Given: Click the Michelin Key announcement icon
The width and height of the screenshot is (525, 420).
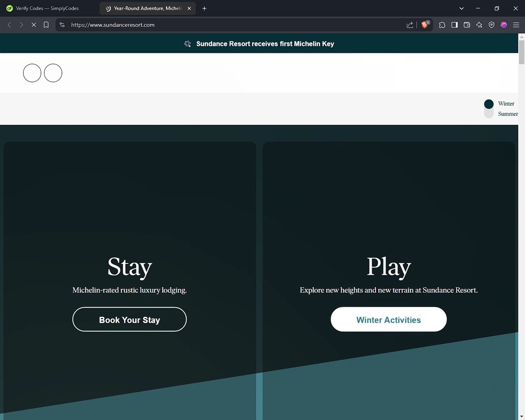Looking at the screenshot, I should pyautogui.click(x=188, y=44).
